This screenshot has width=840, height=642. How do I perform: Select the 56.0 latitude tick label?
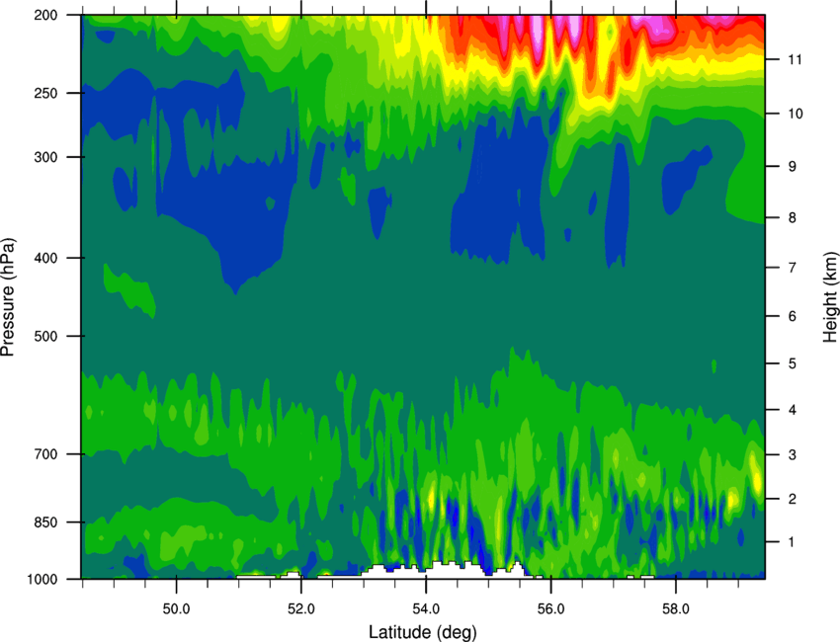550,609
